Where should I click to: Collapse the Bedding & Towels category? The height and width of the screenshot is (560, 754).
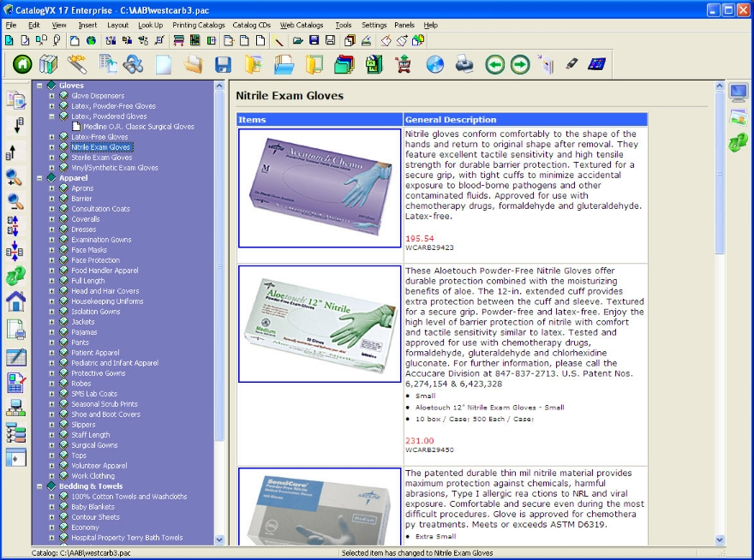click(x=39, y=486)
